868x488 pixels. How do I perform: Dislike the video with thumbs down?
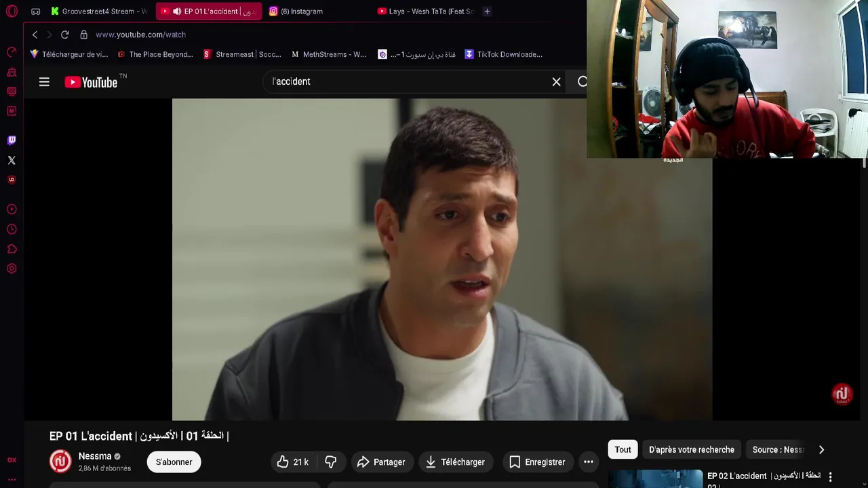tap(330, 462)
